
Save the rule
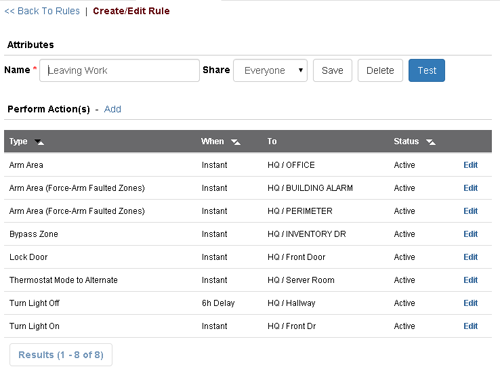(x=332, y=70)
